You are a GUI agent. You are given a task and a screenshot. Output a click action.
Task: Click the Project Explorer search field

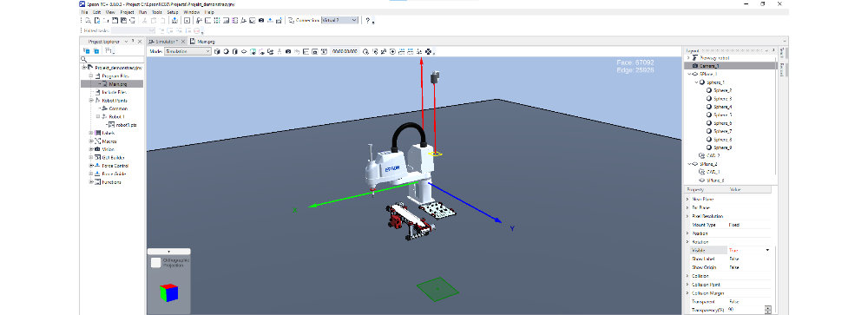[x=112, y=59]
